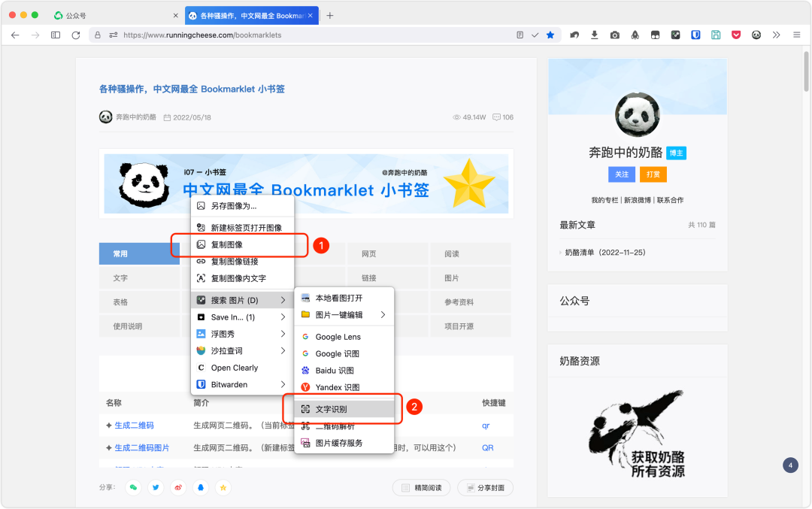Click the panda extension icon in toolbar
812x509 pixels.
pyautogui.click(x=756, y=35)
